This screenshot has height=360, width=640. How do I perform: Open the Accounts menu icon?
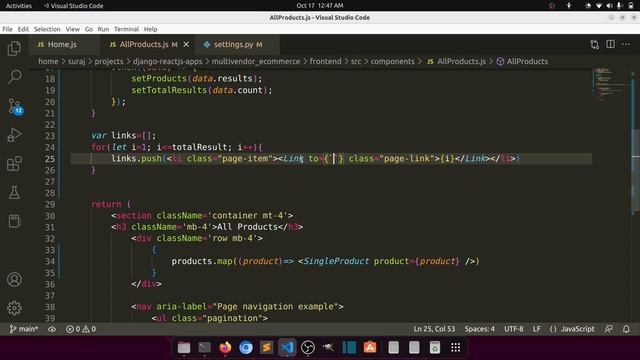[x=14, y=280]
